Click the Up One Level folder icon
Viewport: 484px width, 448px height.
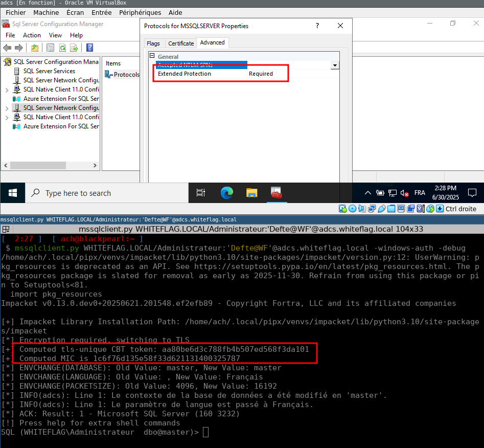[x=35, y=48]
